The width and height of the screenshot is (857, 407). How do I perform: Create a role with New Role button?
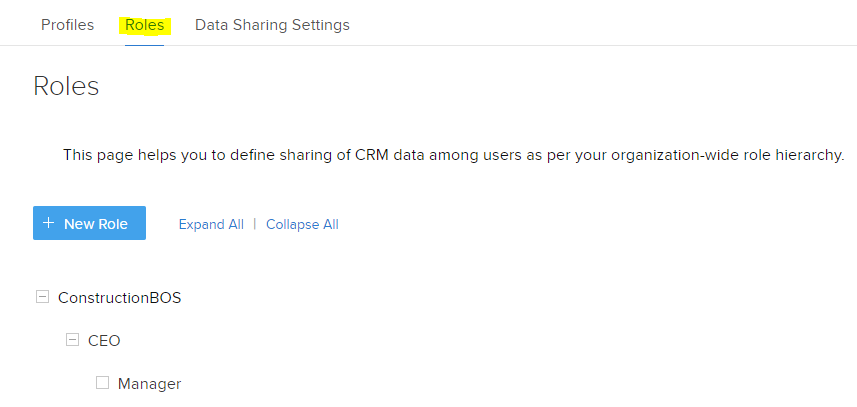[x=90, y=223]
